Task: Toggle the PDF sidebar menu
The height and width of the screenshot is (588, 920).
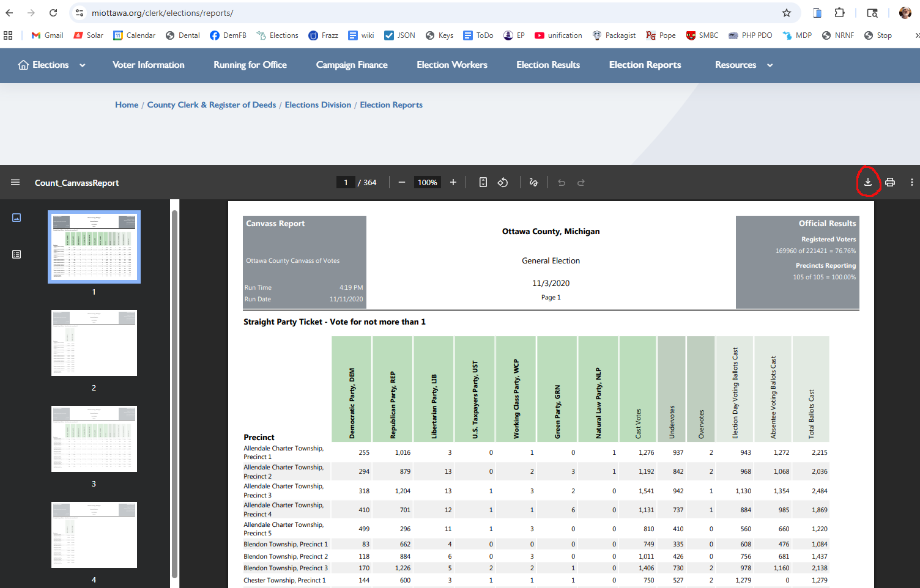Action: tap(15, 182)
